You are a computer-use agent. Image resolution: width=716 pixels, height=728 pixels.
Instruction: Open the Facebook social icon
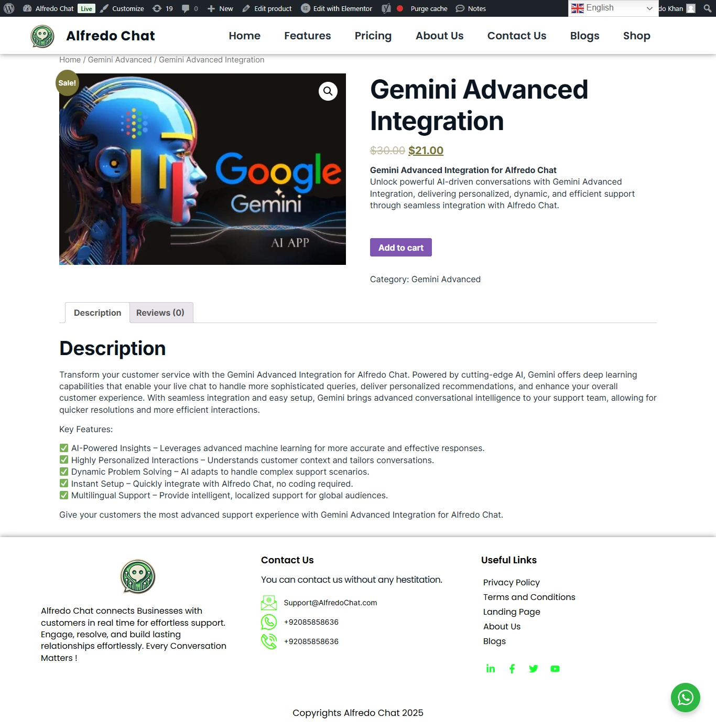[512, 669]
